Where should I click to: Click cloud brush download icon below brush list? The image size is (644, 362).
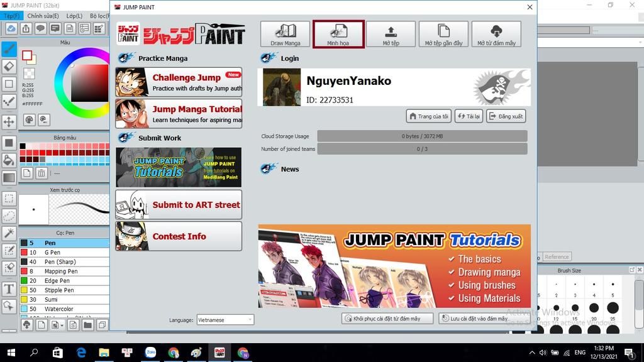pyautogui.click(x=26, y=325)
